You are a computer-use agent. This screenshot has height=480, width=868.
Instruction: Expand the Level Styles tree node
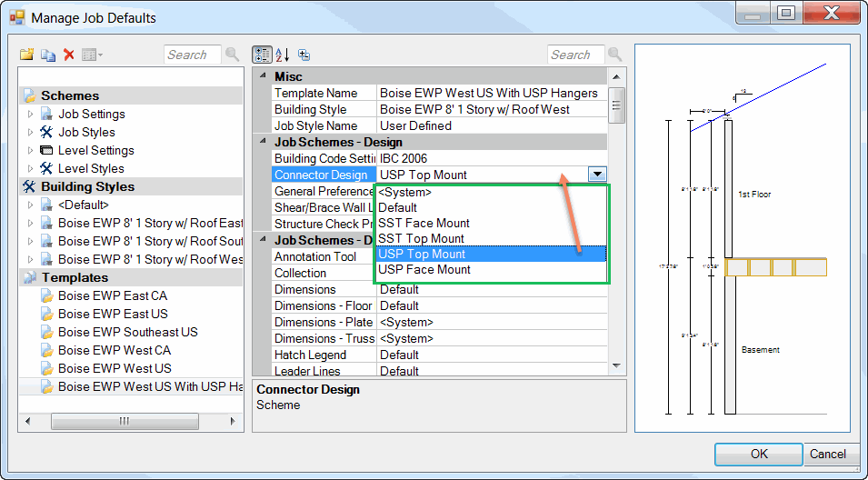tap(30, 169)
